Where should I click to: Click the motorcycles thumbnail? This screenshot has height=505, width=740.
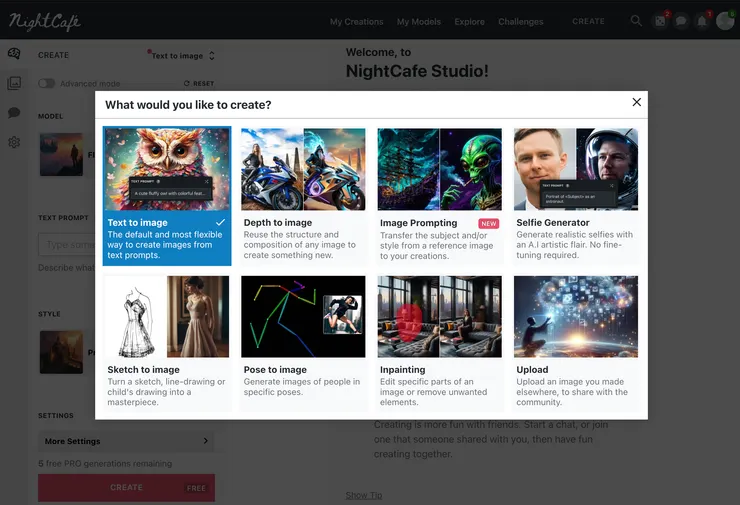pyautogui.click(x=303, y=169)
